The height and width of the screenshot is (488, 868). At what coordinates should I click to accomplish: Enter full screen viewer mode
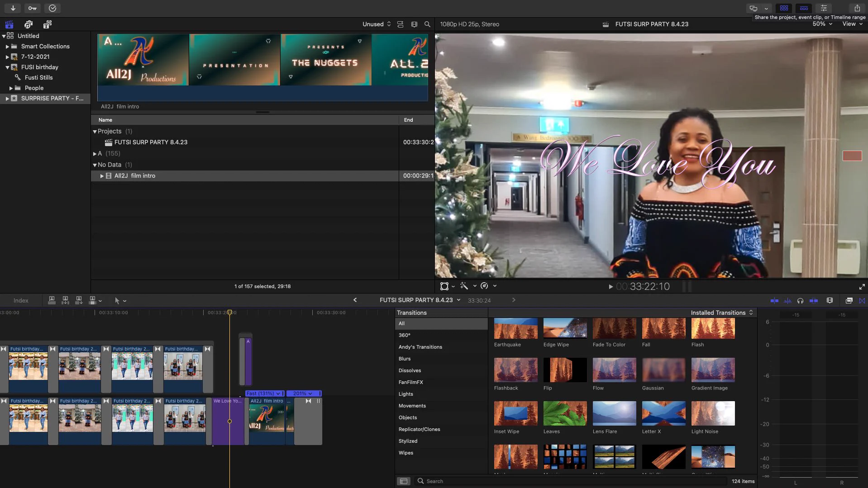tap(862, 287)
